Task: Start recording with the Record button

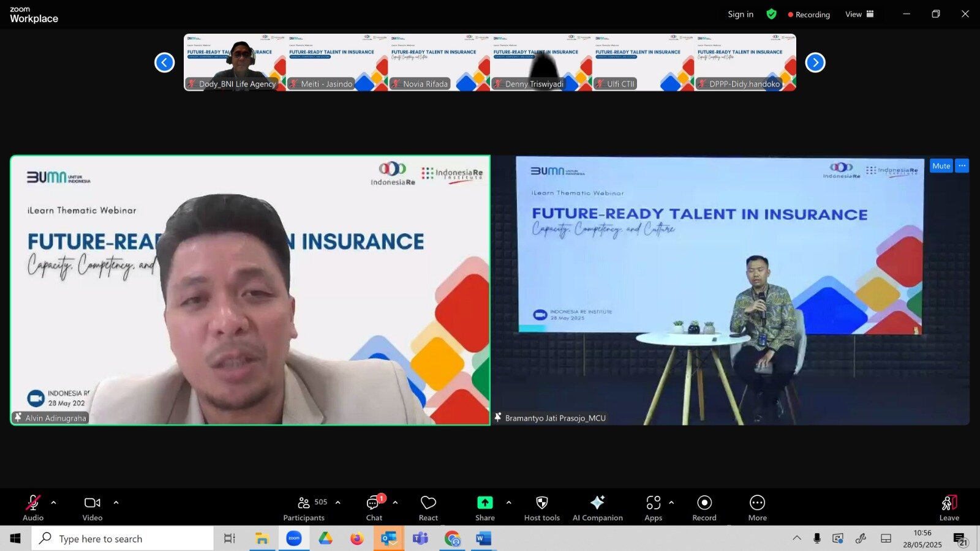Action: click(704, 508)
